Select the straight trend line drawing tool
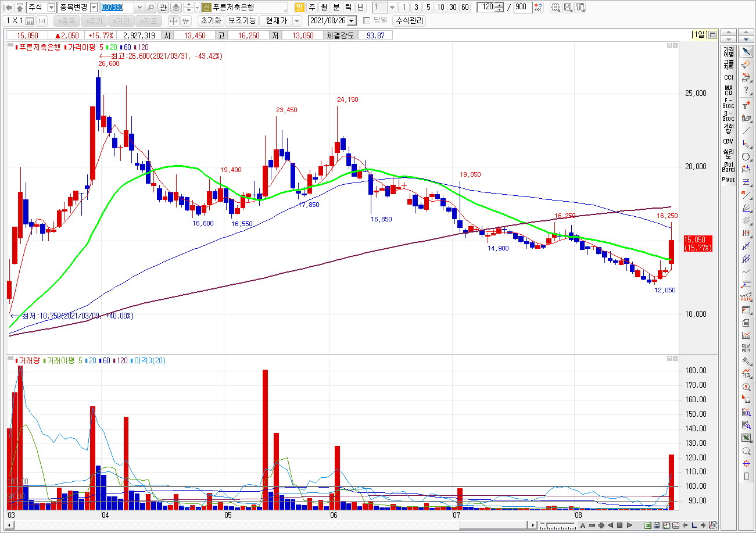756x533 pixels. [x=747, y=131]
